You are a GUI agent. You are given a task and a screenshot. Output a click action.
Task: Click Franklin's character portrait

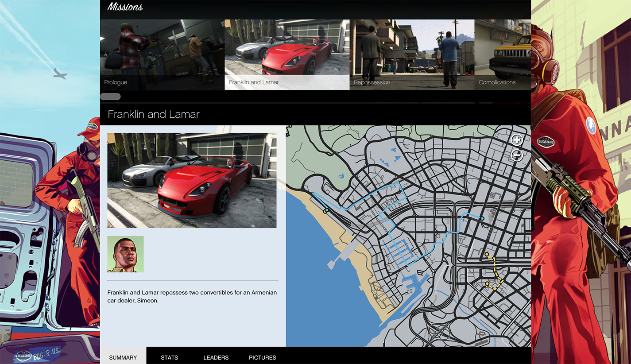click(x=125, y=254)
